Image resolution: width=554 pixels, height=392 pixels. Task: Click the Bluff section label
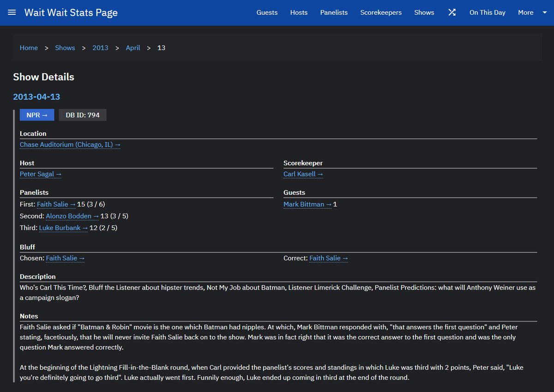pyautogui.click(x=27, y=247)
